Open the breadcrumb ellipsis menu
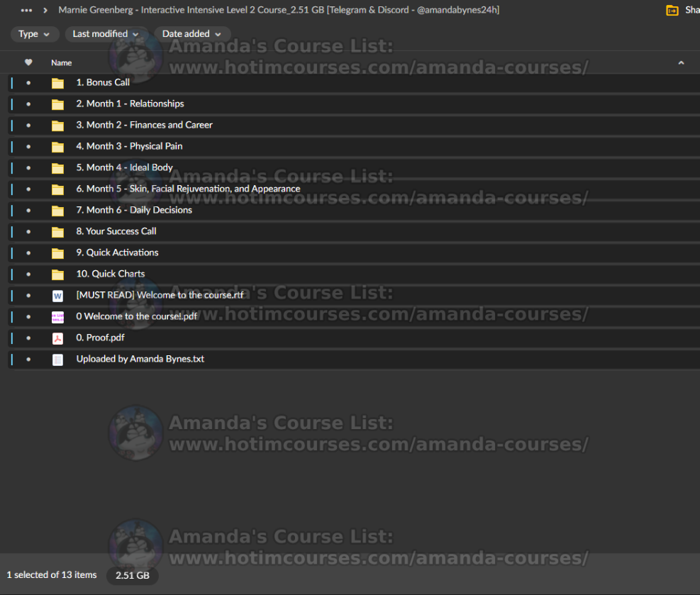Image resolution: width=700 pixels, height=595 pixels. pos(26,11)
